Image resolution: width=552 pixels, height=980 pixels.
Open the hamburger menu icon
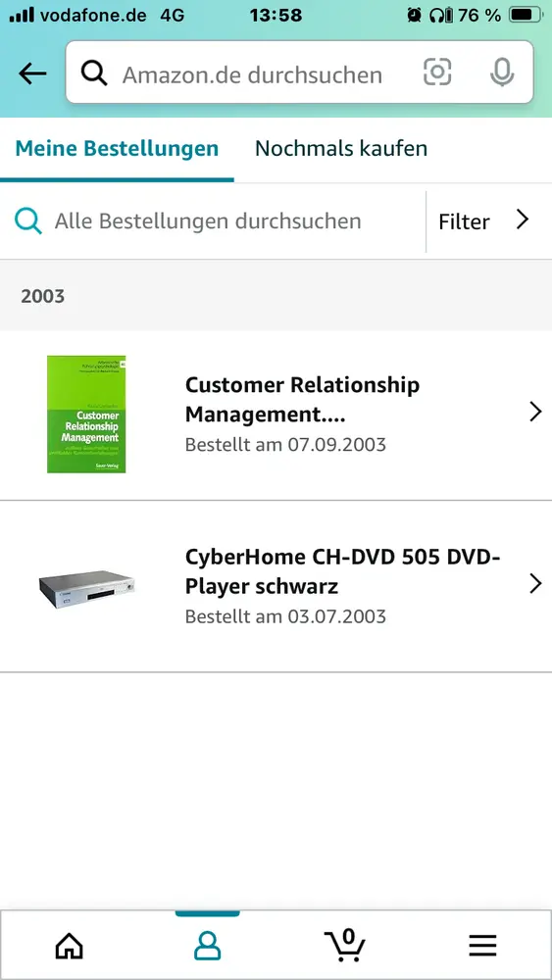point(482,947)
